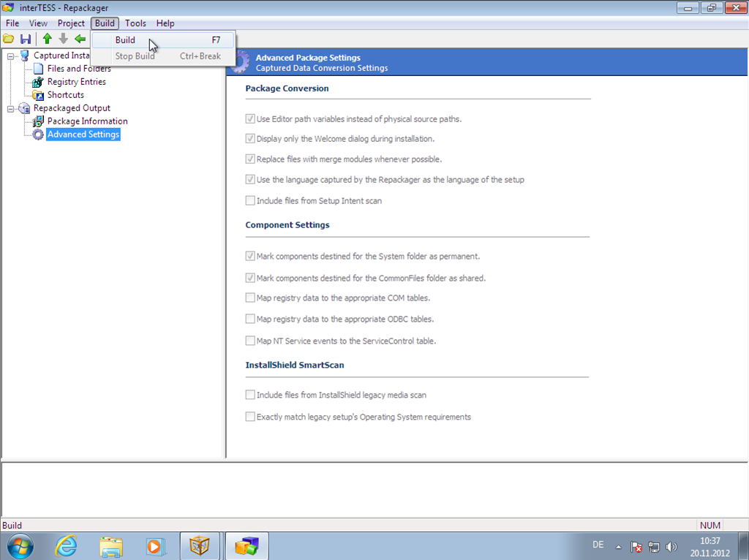The image size is (749, 560).
Task: Check Map registry data to COM tables
Action: click(250, 298)
